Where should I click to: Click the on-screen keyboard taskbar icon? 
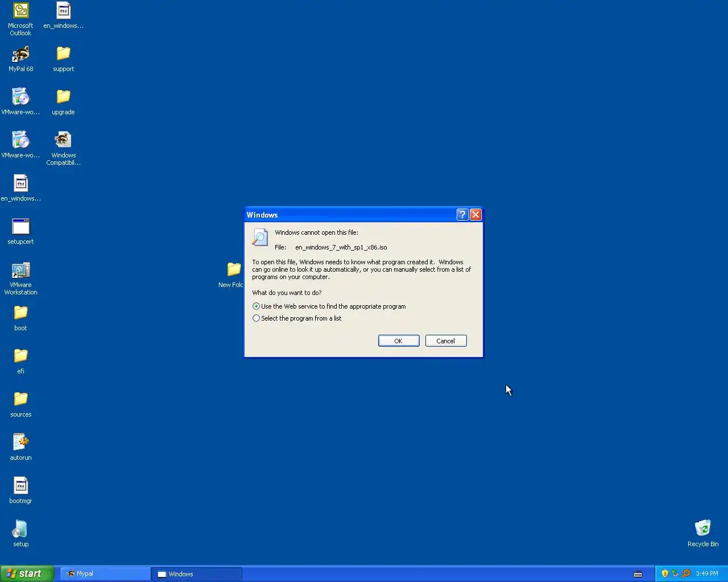[x=638, y=574]
